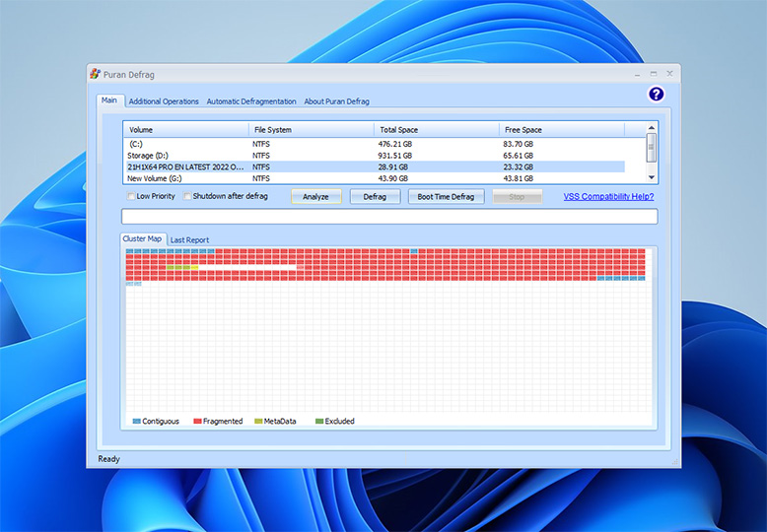The height and width of the screenshot is (532, 767).
Task: Sort by the Total Space column header
Action: (437, 130)
